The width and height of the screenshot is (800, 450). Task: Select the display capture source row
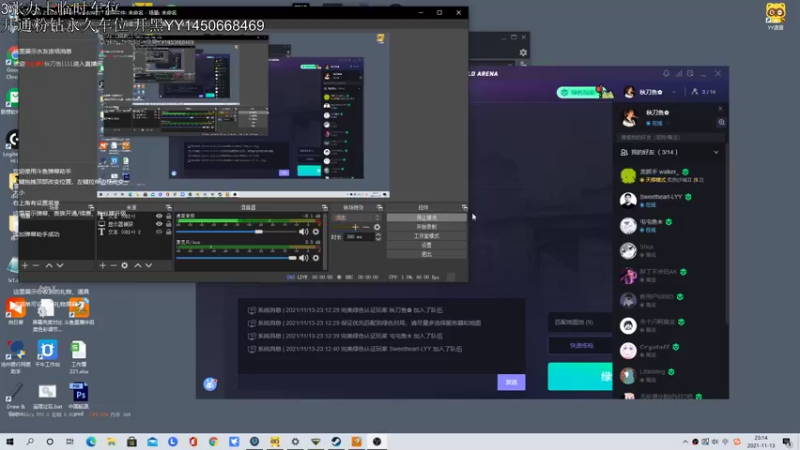(135, 224)
